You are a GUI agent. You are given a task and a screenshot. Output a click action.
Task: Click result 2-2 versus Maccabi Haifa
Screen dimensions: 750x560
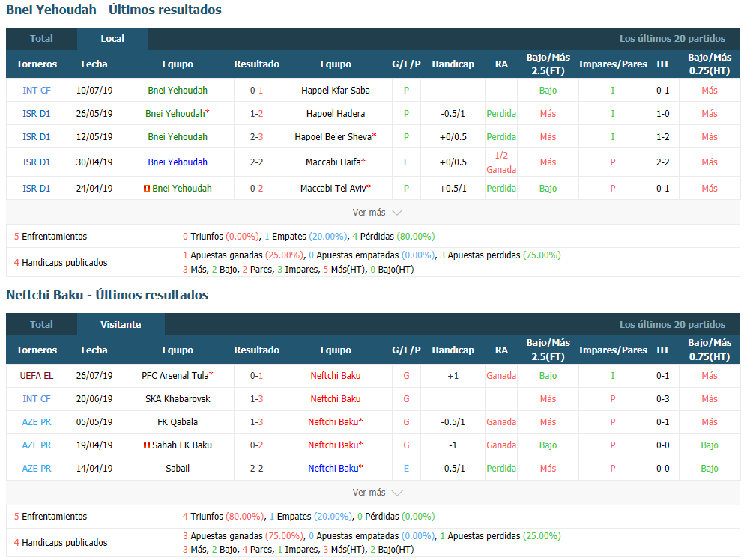256,162
